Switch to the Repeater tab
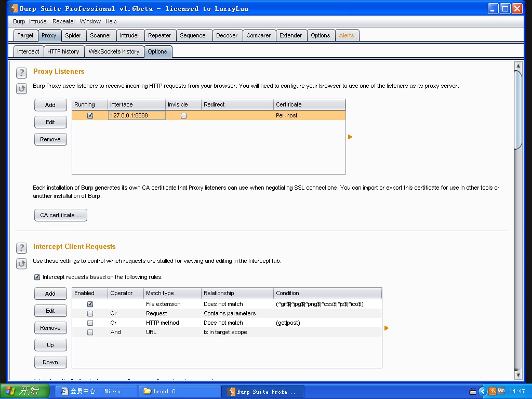 pos(159,35)
